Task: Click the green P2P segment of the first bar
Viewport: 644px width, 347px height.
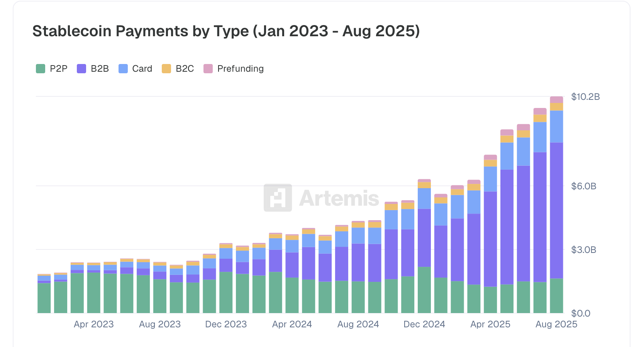Action: pos(44,298)
